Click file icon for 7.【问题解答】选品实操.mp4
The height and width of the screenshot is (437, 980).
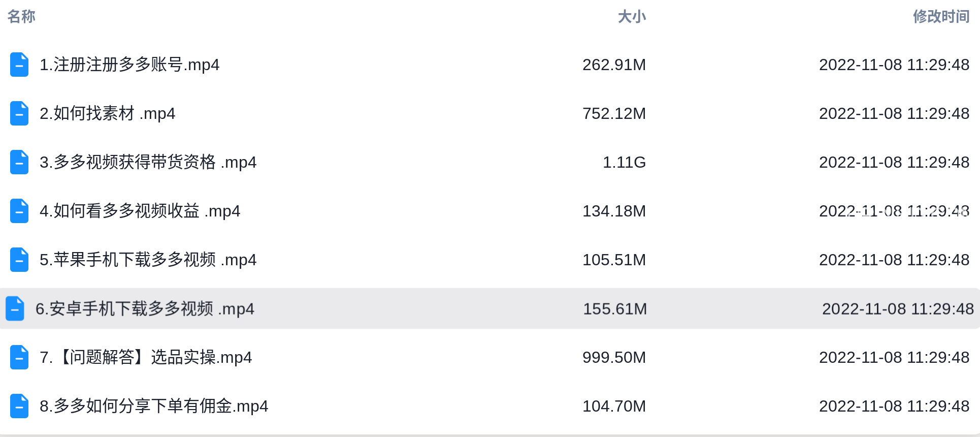(19, 357)
